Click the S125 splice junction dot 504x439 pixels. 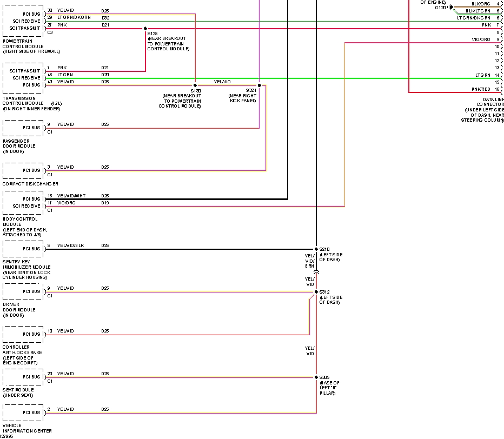coord(145,29)
